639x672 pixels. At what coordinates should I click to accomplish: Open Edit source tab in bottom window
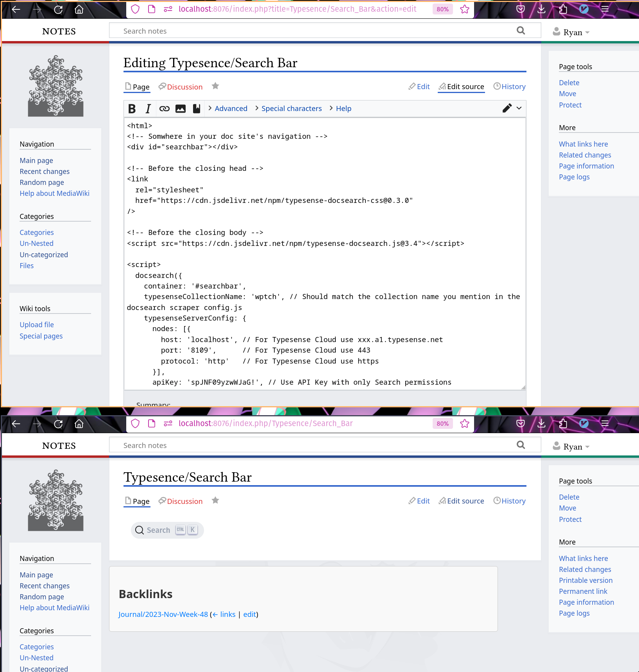[461, 501]
